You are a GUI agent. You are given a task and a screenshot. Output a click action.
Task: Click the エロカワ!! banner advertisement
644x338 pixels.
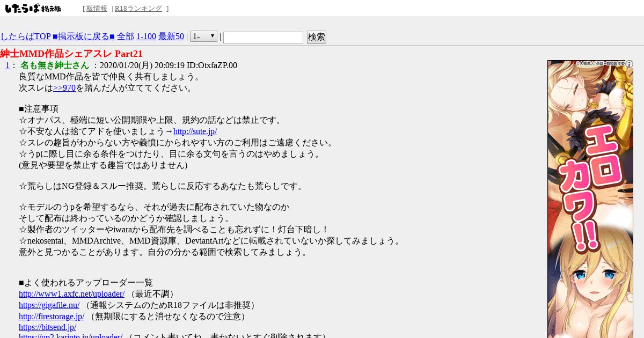coord(590,199)
